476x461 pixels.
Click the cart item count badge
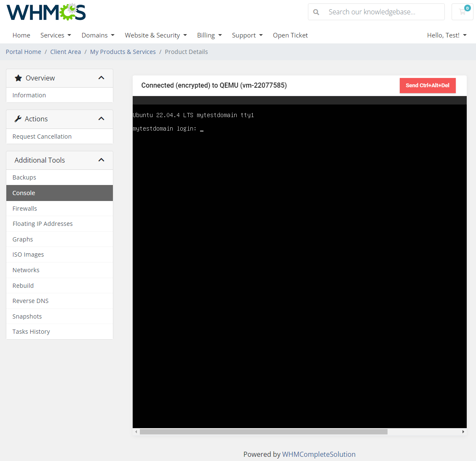click(x=468, y=8)
